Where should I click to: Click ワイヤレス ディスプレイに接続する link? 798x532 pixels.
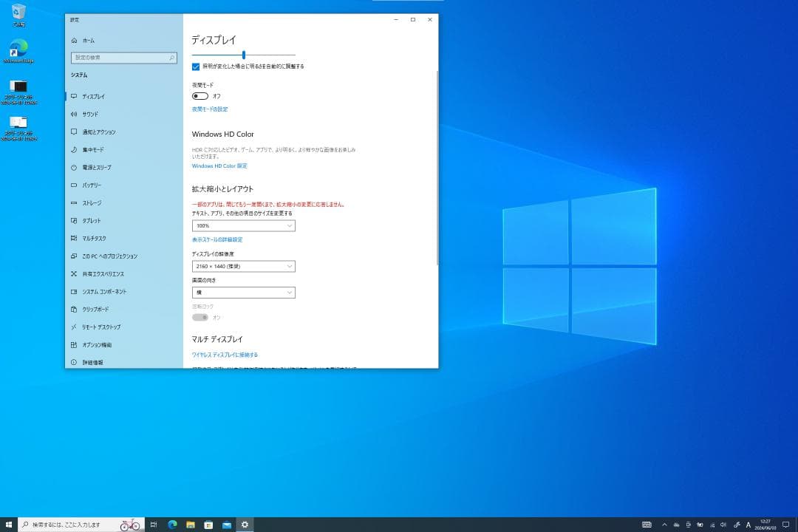pyautogui.click(x=225, y=355)
